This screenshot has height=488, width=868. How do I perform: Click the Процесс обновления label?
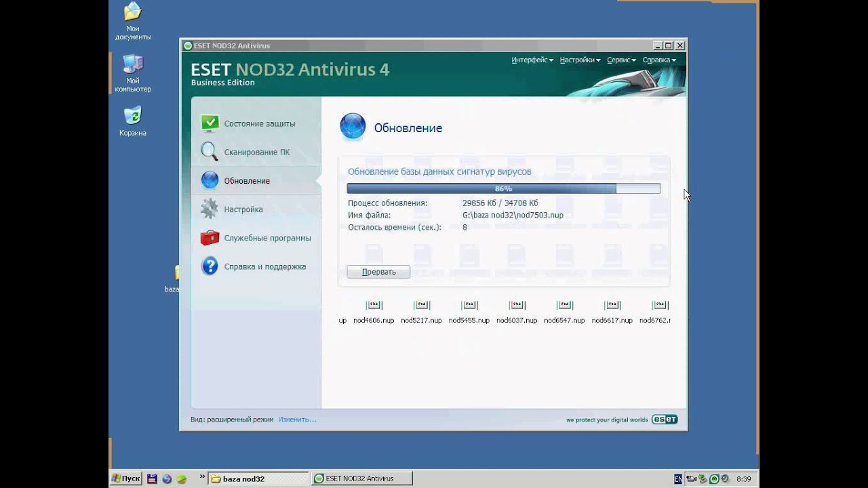coord(388,203)
